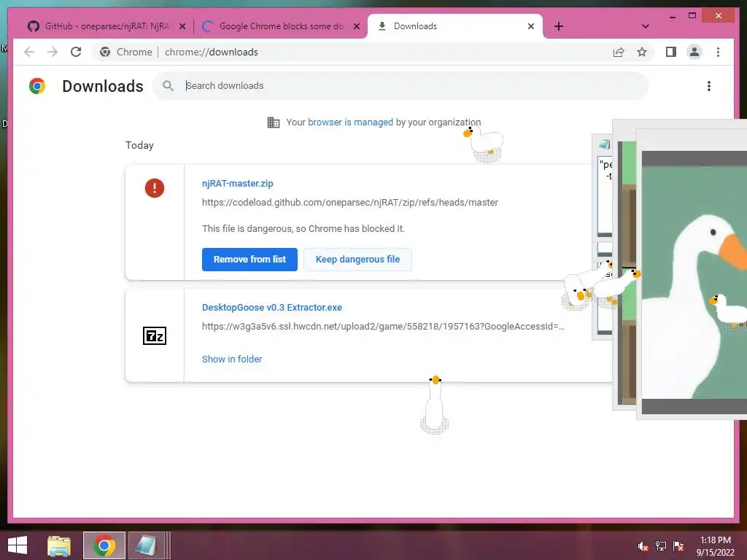Click the notepad app taskbar icon
This screenshot has width=747, height=560.
click(x=146, y=545)
